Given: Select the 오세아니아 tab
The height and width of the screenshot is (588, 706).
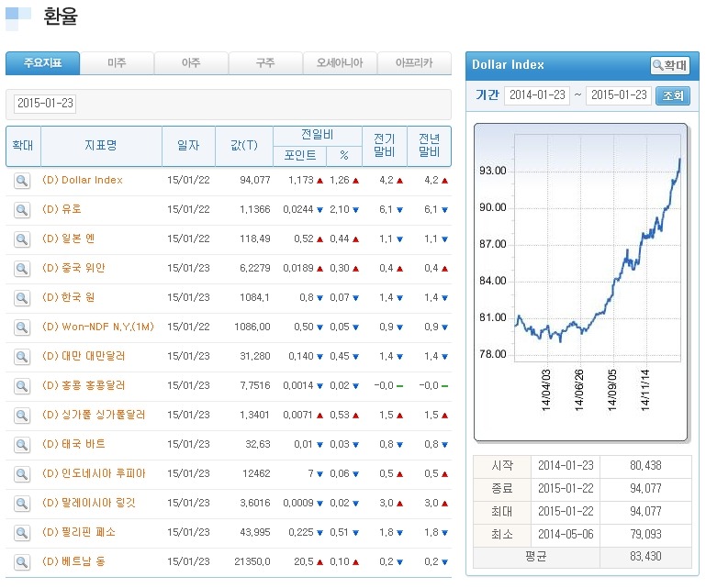Looking at the screenshot, I should [340, 63].
